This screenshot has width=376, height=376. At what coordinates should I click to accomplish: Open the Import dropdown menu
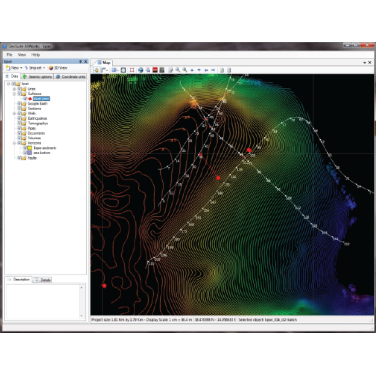[x=35, y=68]
